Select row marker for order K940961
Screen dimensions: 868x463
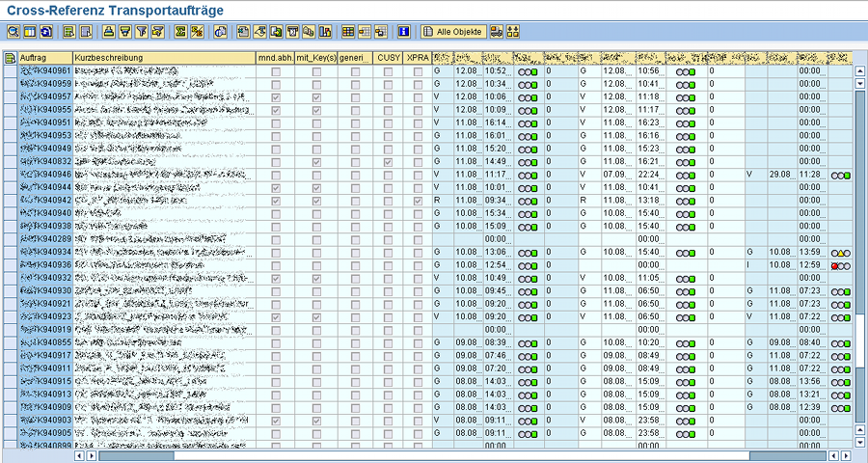coord(10,70)
